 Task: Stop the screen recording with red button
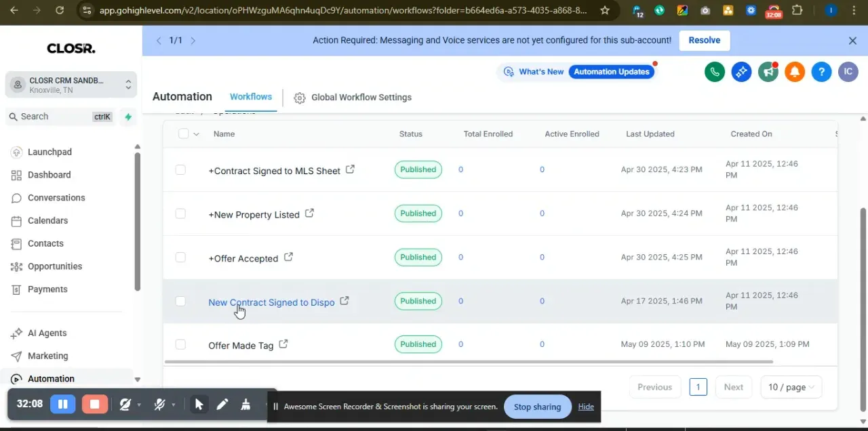coord(95,404)
